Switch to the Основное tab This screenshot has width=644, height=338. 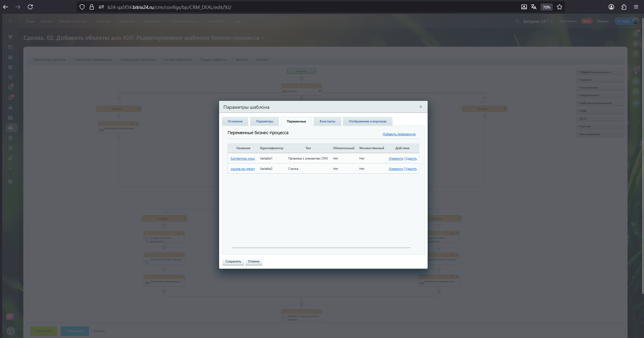[x=235, y=121]
